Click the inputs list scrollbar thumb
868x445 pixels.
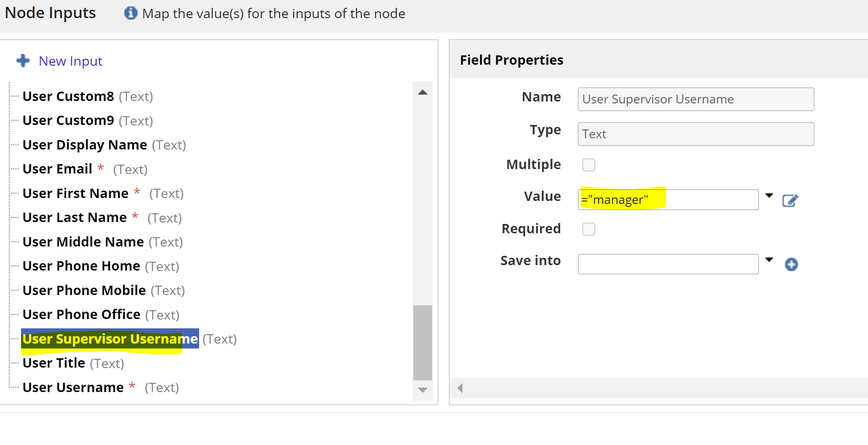point(423,343)
